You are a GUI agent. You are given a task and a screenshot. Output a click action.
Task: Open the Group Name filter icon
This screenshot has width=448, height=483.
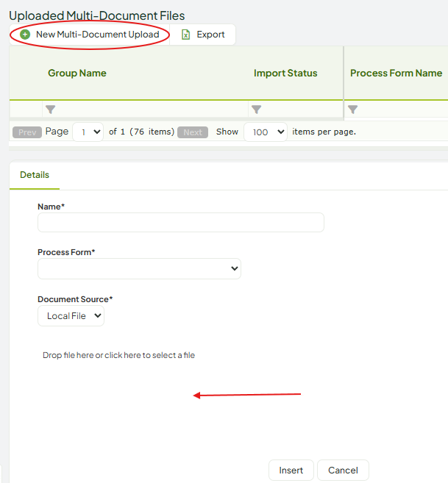point(51,110)
